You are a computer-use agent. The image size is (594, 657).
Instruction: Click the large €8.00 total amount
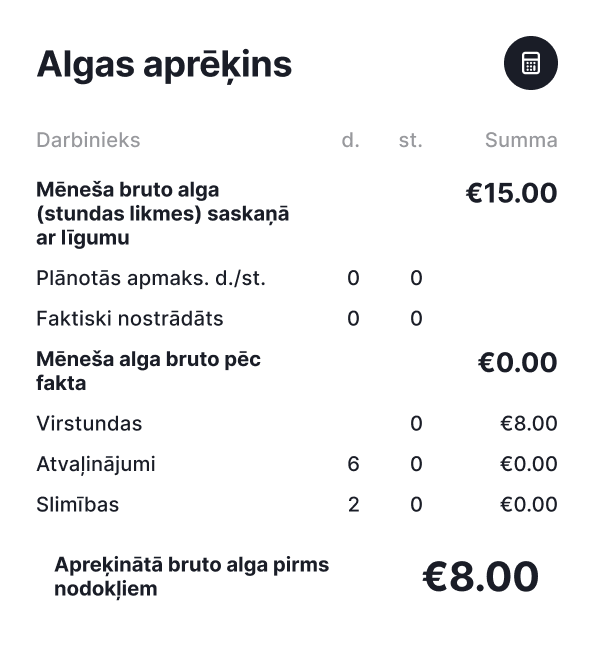(x=480, y=577)
